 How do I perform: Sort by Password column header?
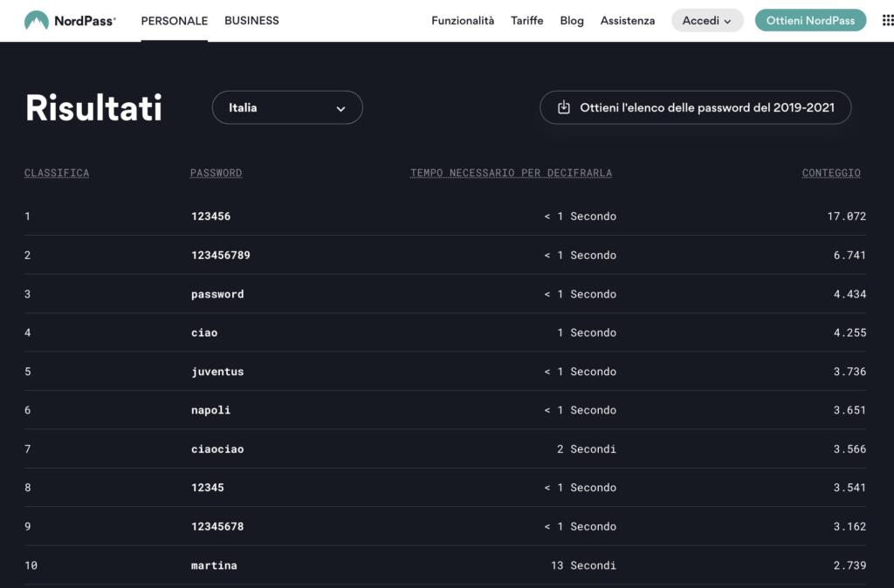pyautogui.click(x=216, y=173)
